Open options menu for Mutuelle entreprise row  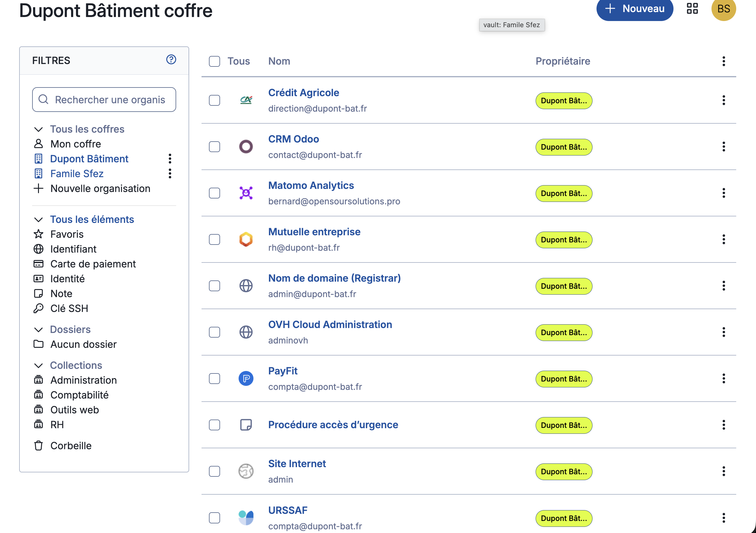coord(724,240)
